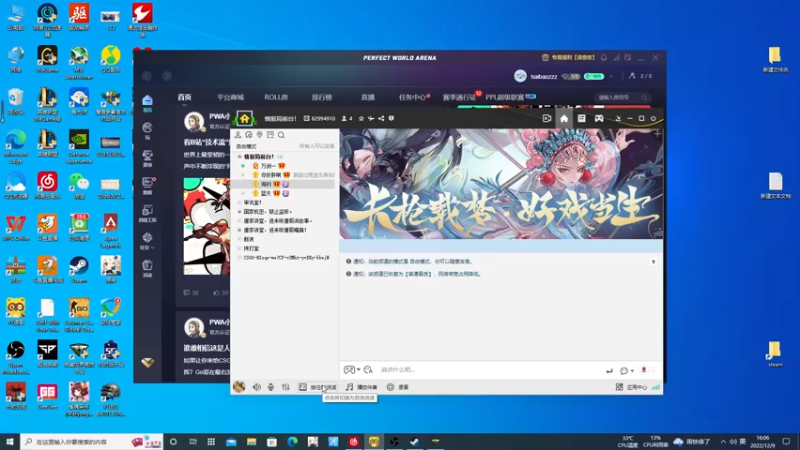Open the 排行榜 tab in Perfect World Arena
This screenshot has height=450, width=800.
click(322, 97)
